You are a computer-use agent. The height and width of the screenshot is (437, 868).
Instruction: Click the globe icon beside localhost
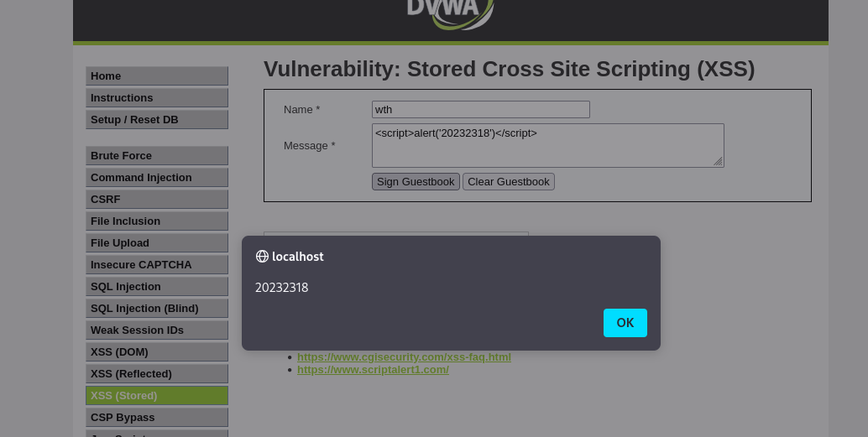point(262,256)
